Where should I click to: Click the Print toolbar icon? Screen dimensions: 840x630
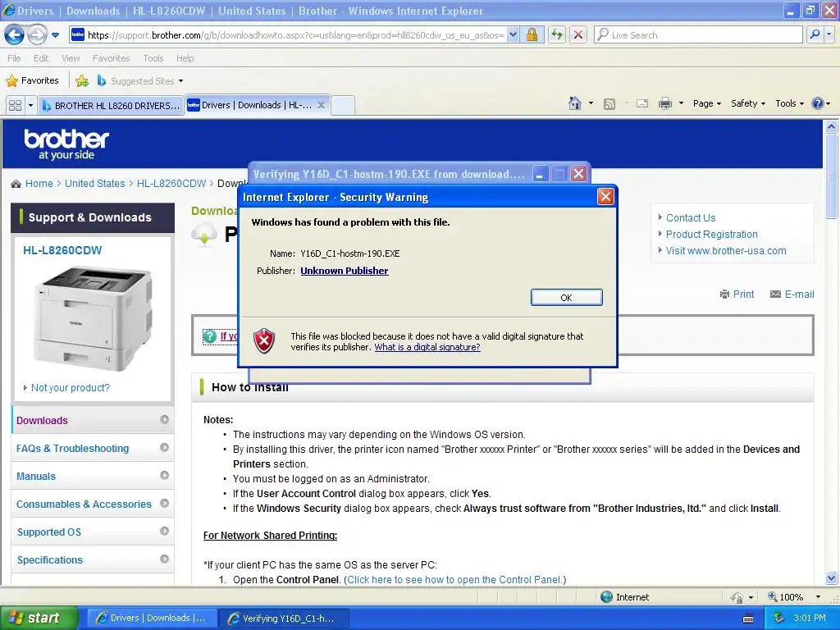664,103
